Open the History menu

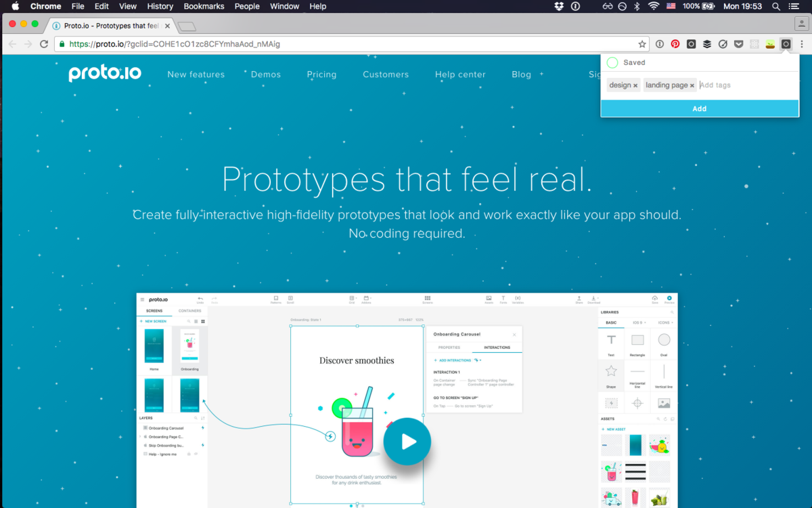(160, 6)
